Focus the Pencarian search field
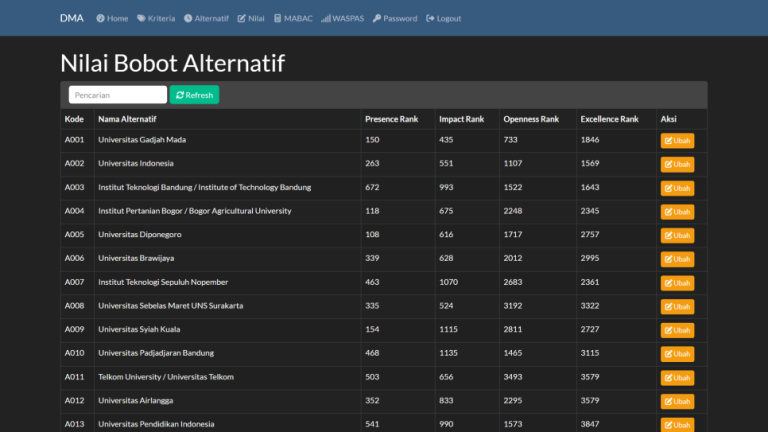768x432 pixels. [118, 95]
